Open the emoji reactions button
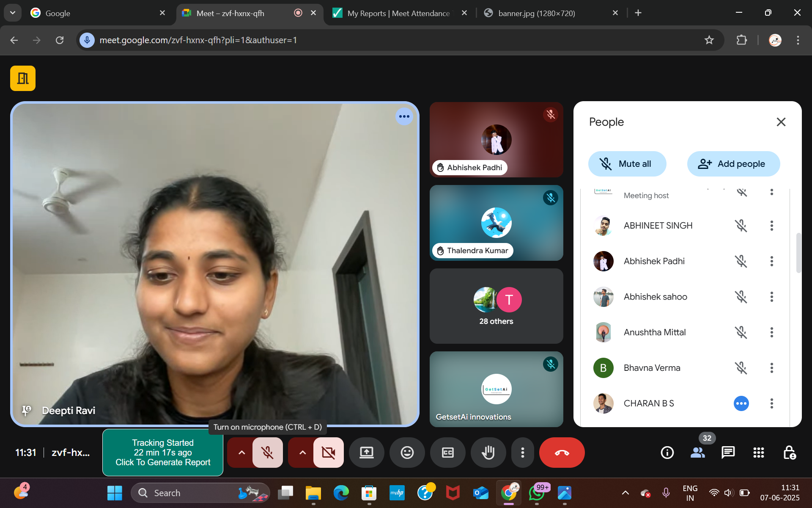812x508 pixels. click(407, 453)
